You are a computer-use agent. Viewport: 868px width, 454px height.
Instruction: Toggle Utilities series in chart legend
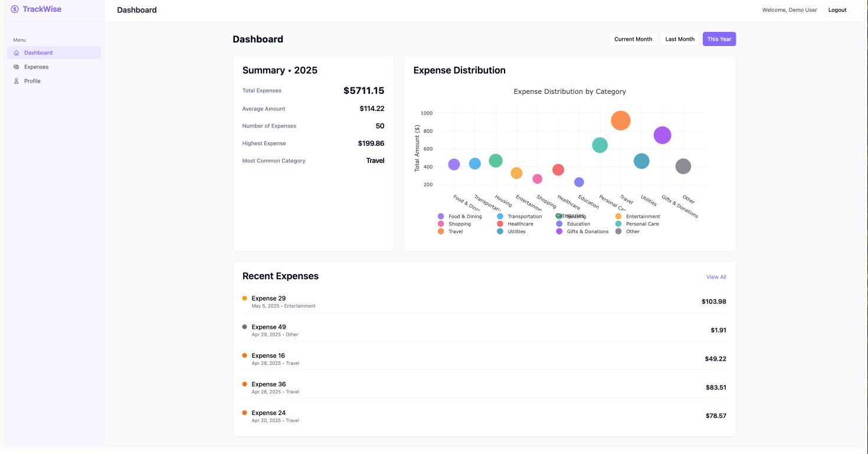click(516, 232)
